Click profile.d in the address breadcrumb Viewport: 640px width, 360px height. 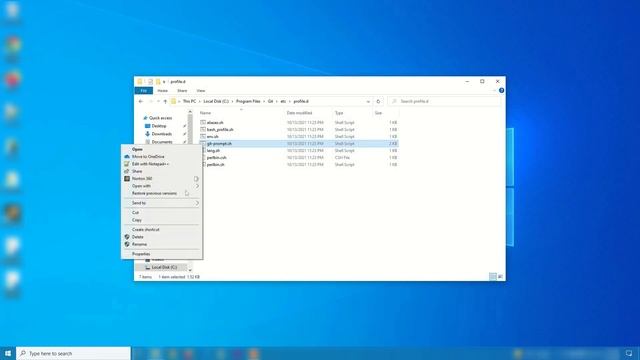(x=301, y=101)
